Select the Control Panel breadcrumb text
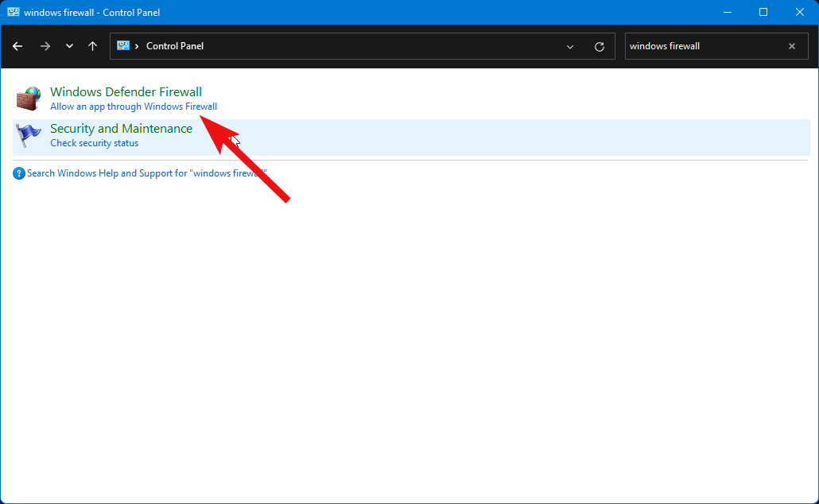The width and height of the screenshot is (819, 504). point(174,45)
